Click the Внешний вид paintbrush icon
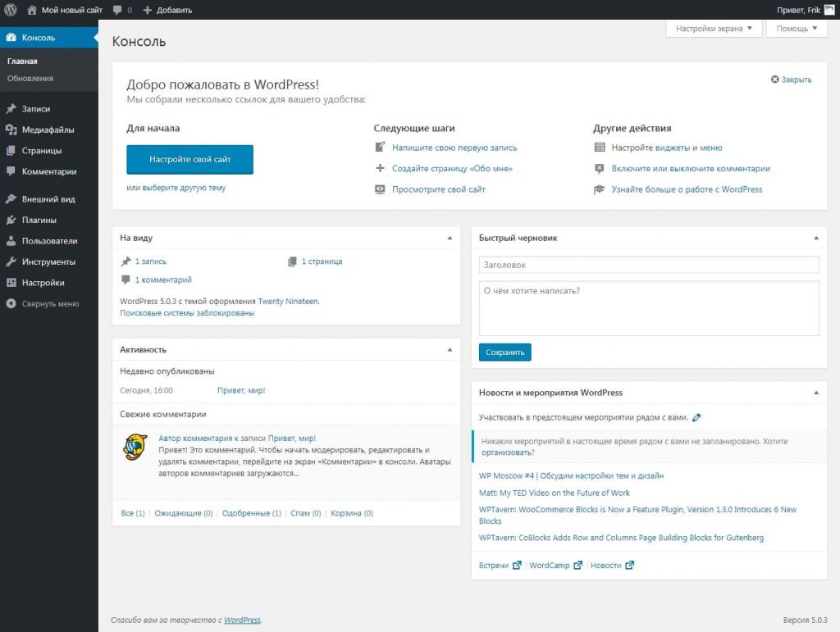 tap(11, 198)
